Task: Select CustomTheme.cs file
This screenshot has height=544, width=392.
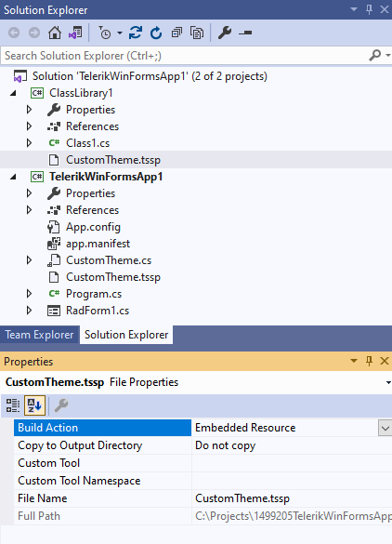Action: point(109,260)
